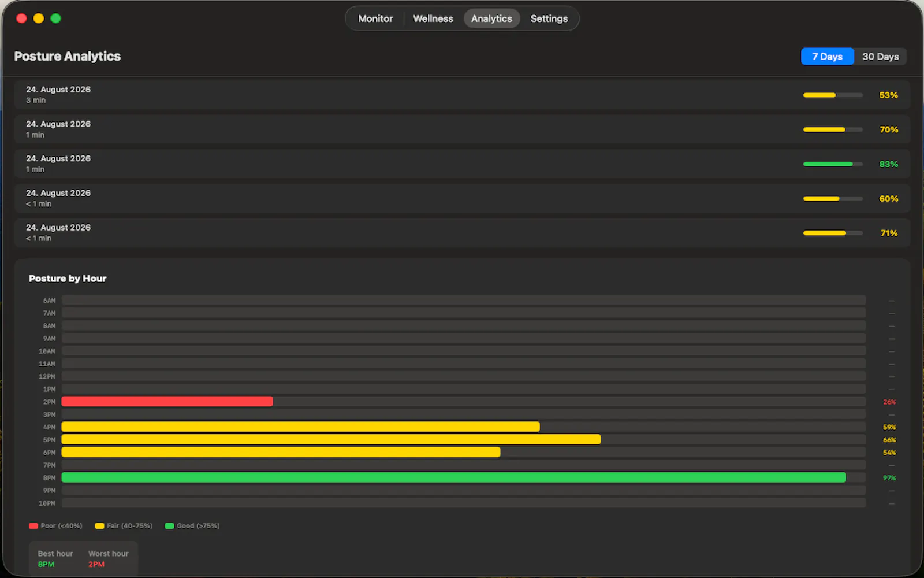924x578 pixels.
Task: Click the 10AM hour label
Action: pos(47,351)
